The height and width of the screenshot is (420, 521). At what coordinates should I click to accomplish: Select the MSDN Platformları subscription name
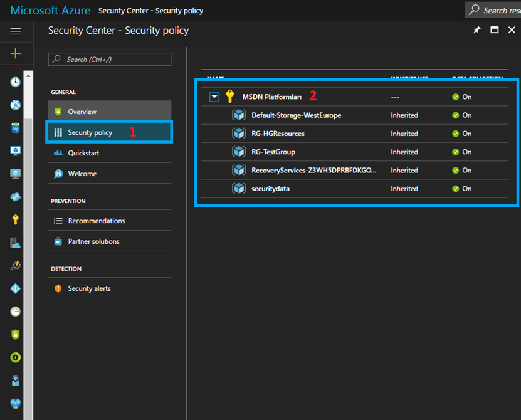(272, 97)
